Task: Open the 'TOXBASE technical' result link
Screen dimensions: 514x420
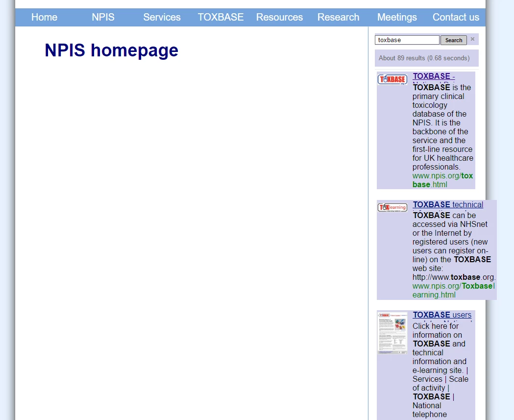Action: (448, 204)
